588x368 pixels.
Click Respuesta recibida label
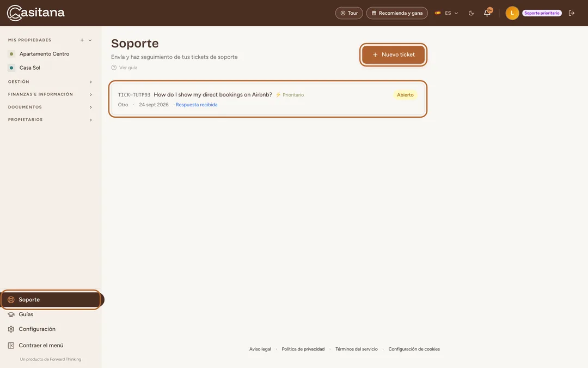click(x=197, y=105)
